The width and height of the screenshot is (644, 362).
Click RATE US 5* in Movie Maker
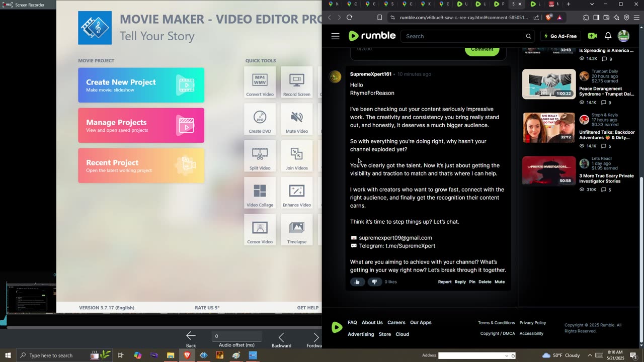[x=207, y=308]
